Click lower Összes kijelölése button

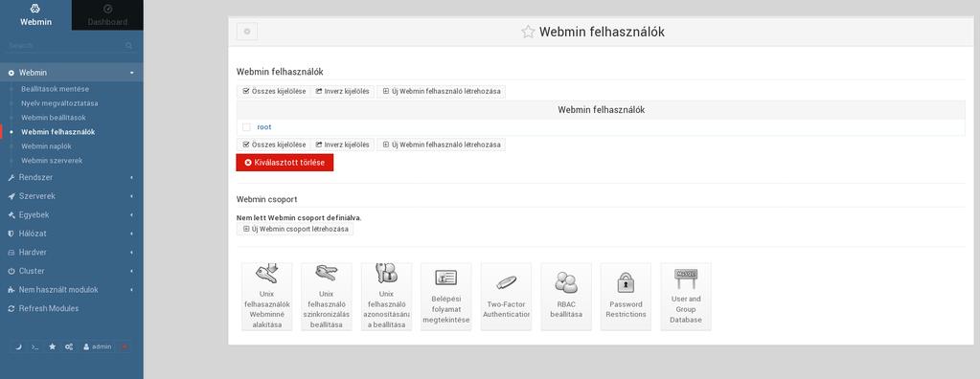(274, 145)
